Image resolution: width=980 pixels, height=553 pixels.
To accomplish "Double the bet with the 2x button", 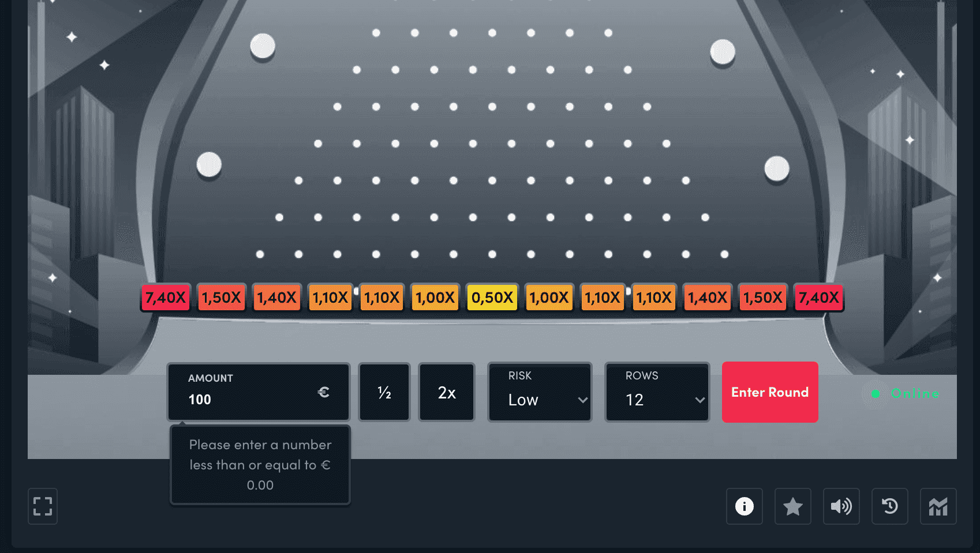I will click(447, 392).
